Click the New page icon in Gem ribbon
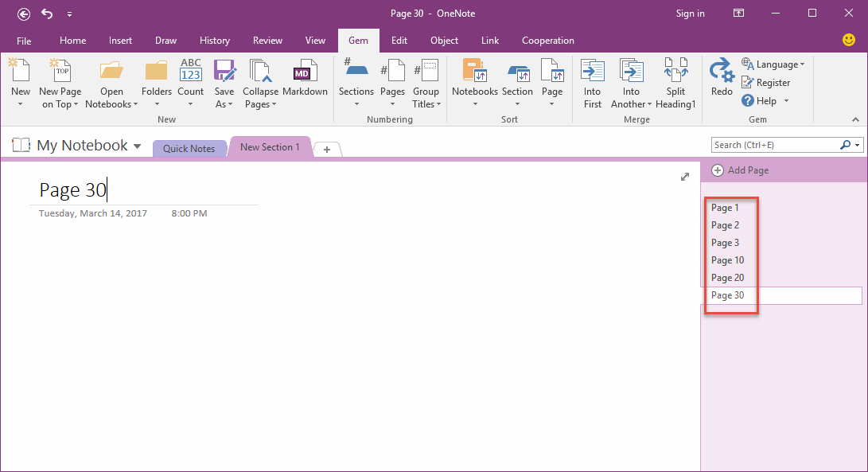This screenshot has width=868, height=472. [x=20, y=71]
